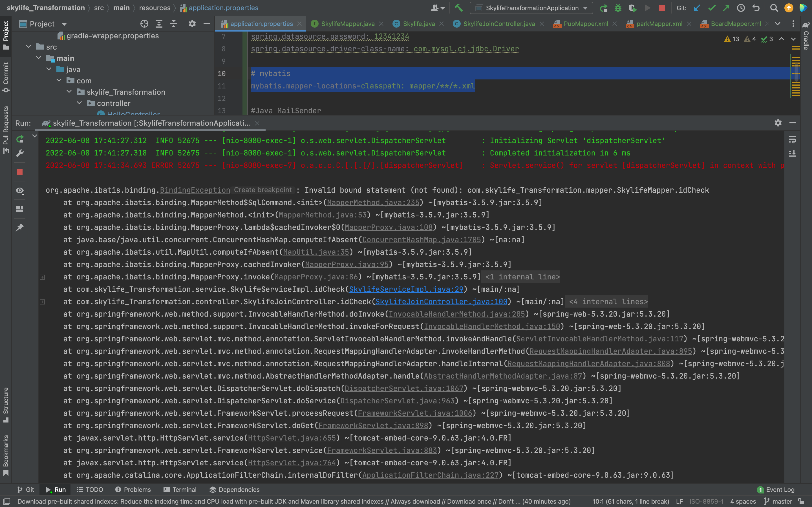Switch to SkylifeMapper.java editor tab

[347, 24]
